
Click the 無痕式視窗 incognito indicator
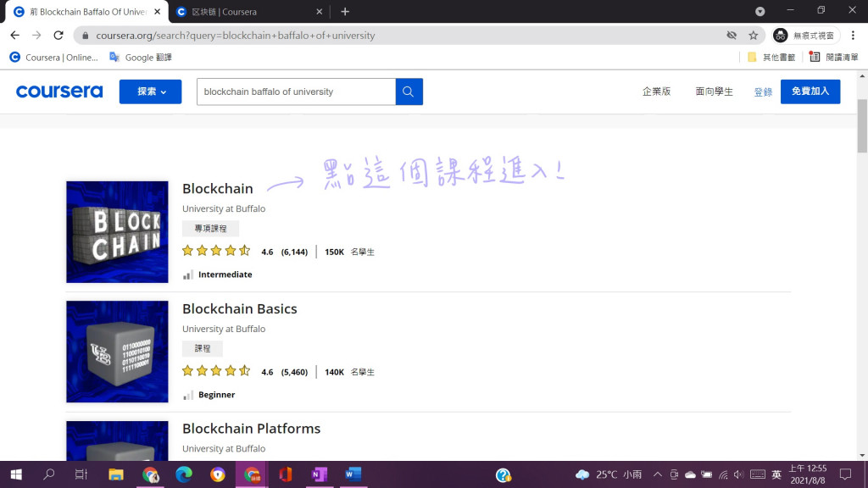806,36
